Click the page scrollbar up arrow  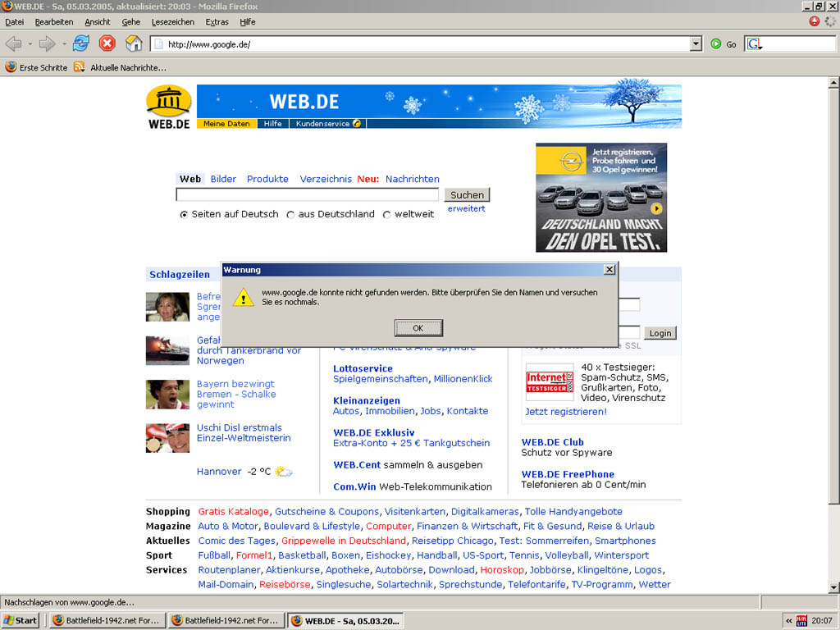click(833, 83)
